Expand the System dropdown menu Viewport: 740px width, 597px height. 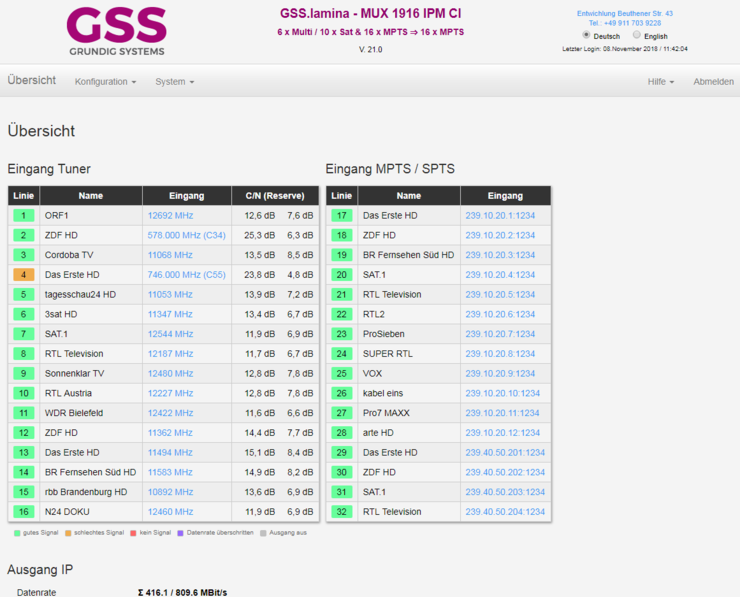click(x=174, y=82)
